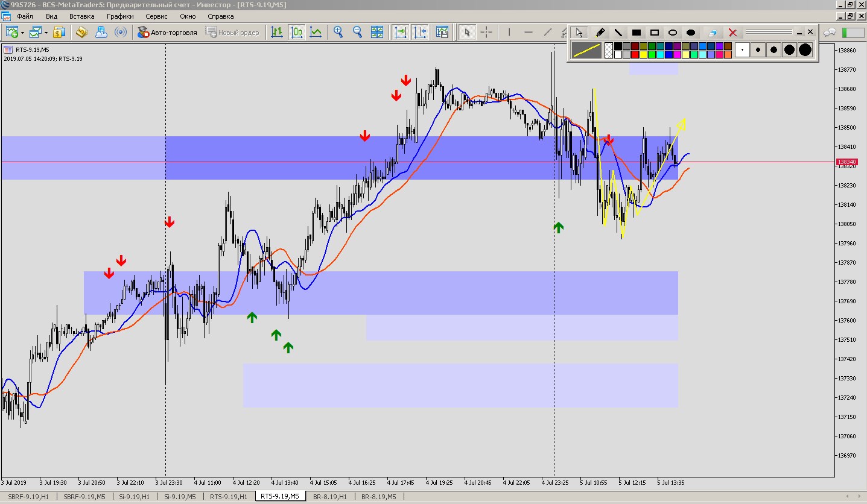The width and height of the screenshot is (867, 504).
Task: Toggle the arrow cursor mode in toolbar
Action: [466, 32]
